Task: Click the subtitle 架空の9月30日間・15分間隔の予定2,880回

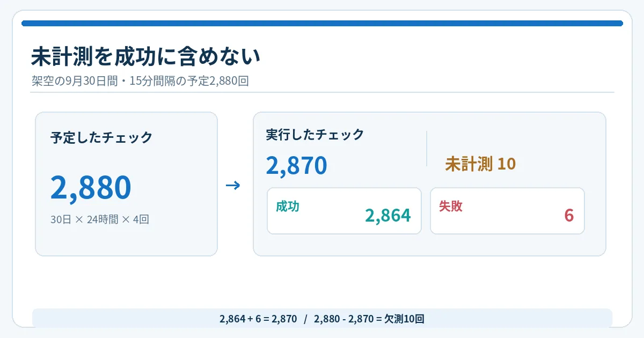Action: 140,82
